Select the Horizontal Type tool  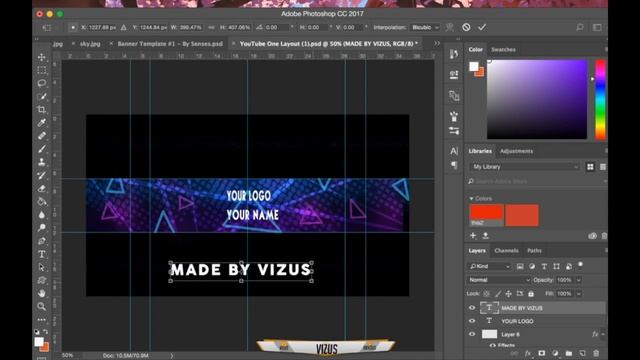42,254
